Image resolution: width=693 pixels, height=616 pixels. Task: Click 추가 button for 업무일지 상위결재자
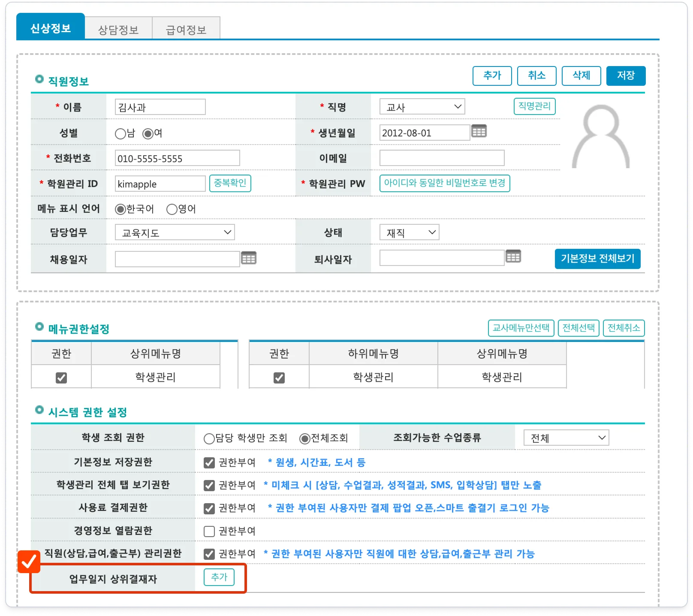(x=219, y=577)
